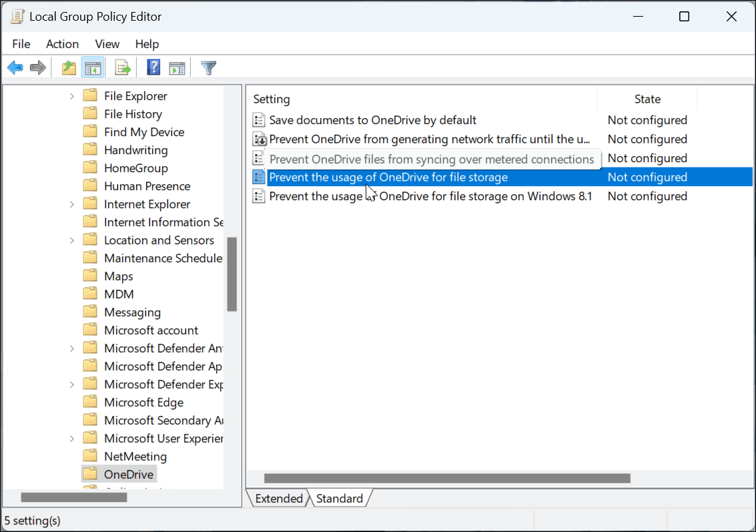Click the State column header

tap(647, 99)
